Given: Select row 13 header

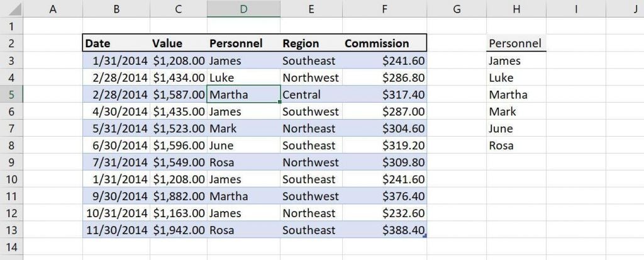Looking at the screenshot, I should (x=11, y=230).
